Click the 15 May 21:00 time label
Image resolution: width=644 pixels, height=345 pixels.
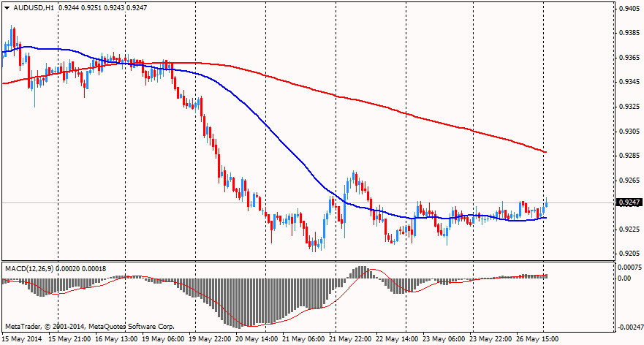69,338
